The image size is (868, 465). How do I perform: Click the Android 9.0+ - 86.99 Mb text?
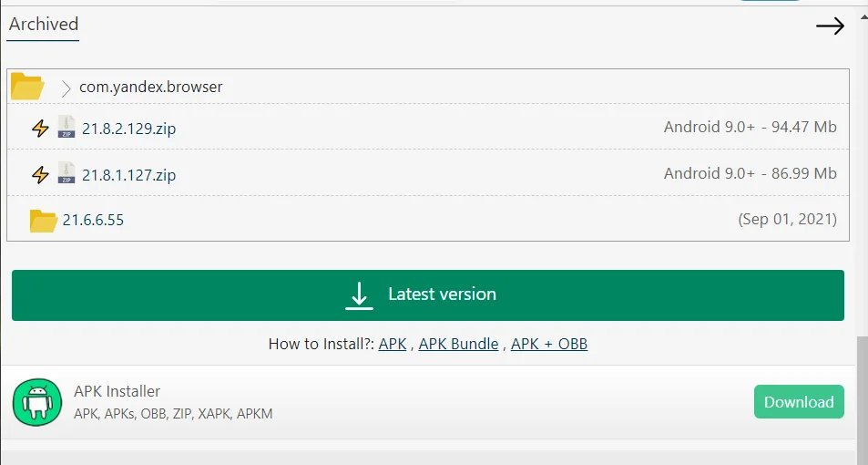(751, 173)
